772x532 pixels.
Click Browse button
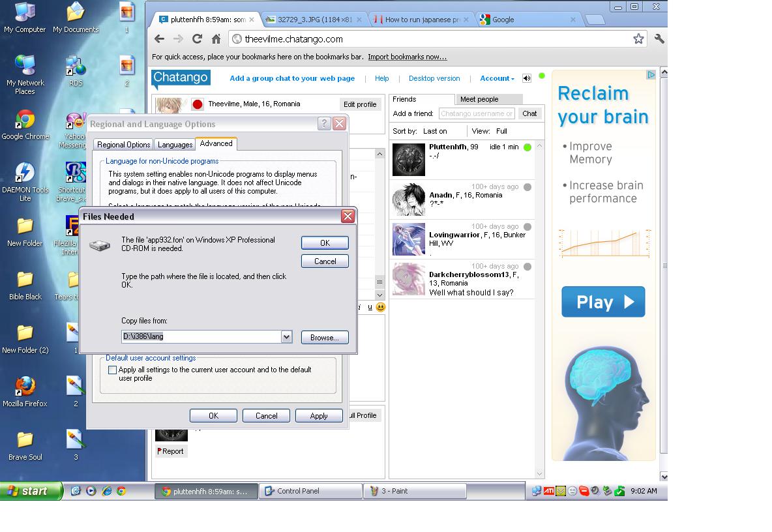325,338
